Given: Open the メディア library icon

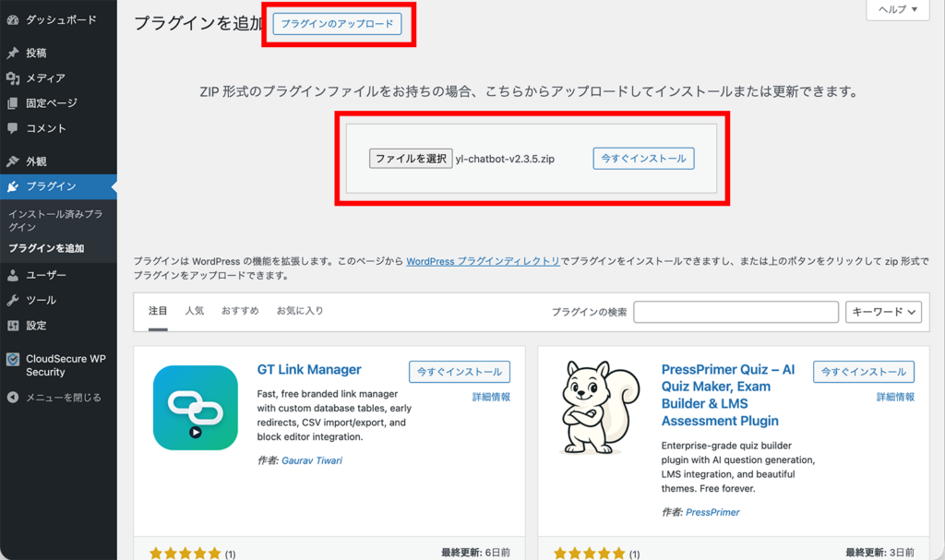Looking at the screenshot, I should (13, 79).
